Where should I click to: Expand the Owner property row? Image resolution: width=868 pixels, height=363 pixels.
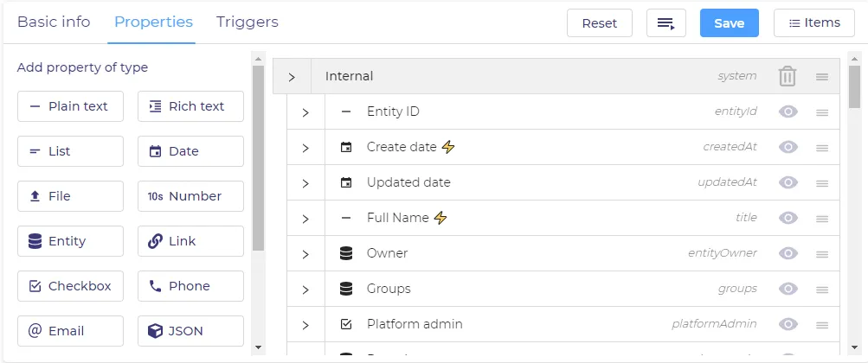pyautogui.click(x=305, y=253)
